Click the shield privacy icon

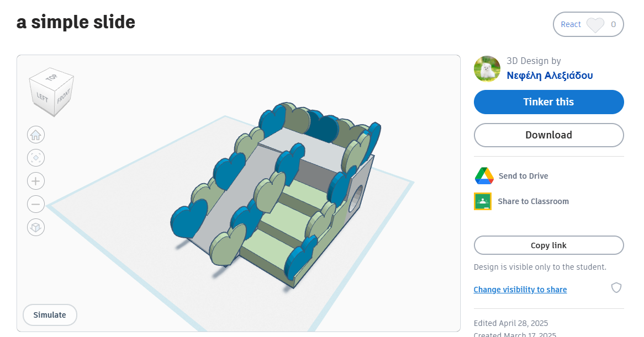[616, 288]
